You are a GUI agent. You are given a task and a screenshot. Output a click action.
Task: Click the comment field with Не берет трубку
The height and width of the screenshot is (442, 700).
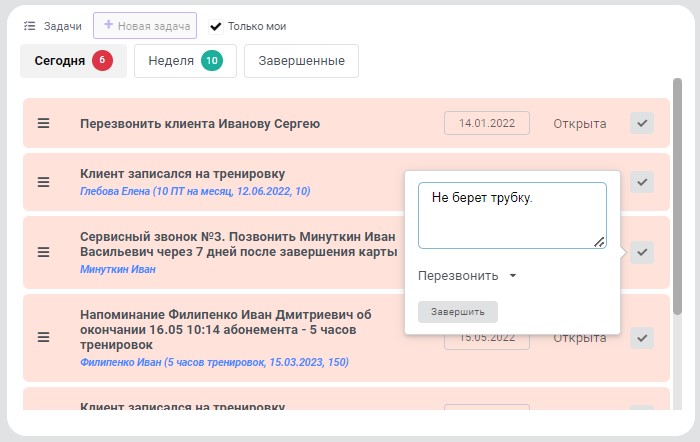[512, 215]
